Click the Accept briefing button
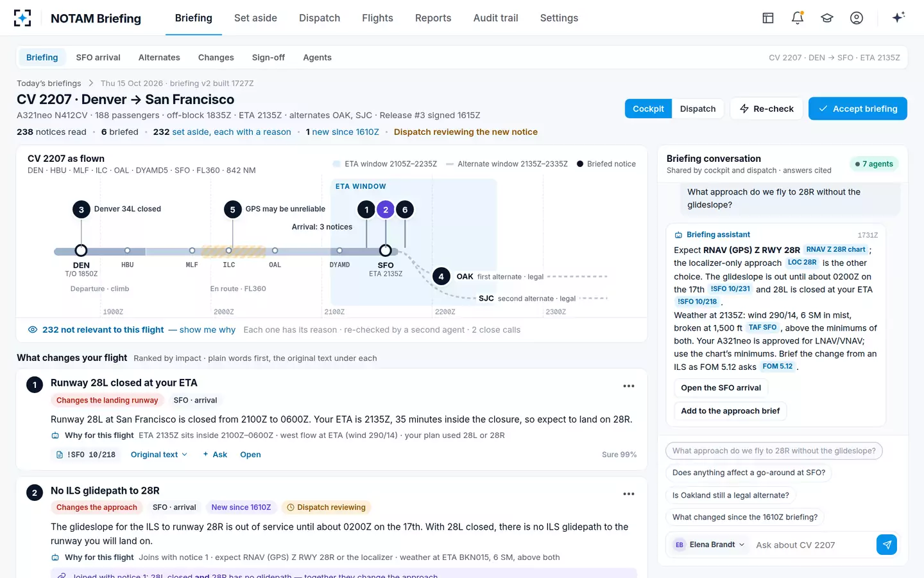The height and width of the screenshot is (578, 924). point(857,109)
